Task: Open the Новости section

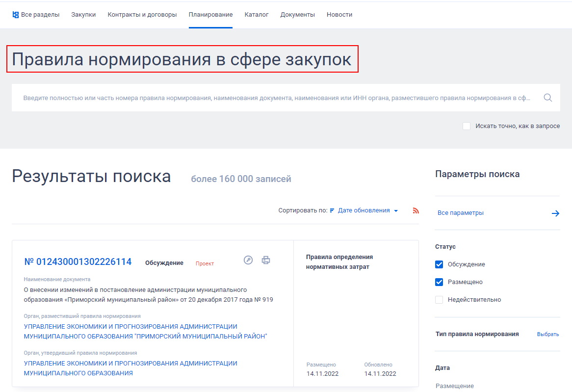Action: (339, 14)
